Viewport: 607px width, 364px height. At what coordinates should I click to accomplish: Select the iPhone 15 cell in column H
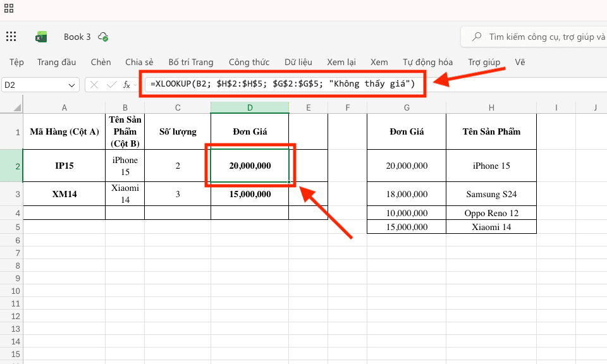tap(491, 166)
